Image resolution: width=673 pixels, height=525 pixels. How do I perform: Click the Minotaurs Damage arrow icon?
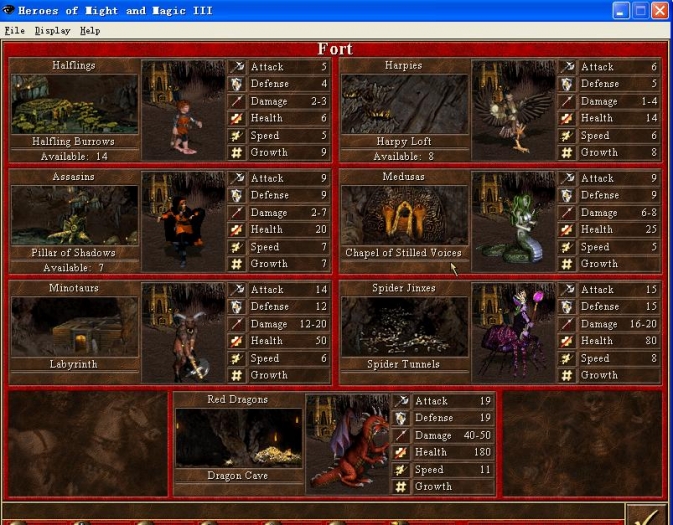coord(236,324)
